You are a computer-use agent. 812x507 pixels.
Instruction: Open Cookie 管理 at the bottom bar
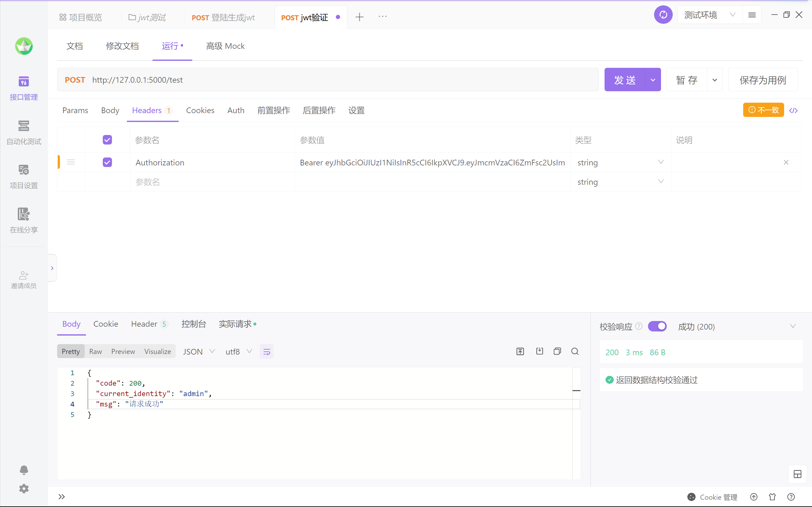[712, 497]
